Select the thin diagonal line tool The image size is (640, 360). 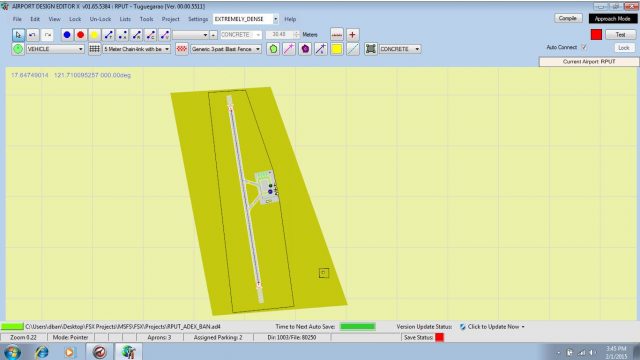[x=353, y=49]
